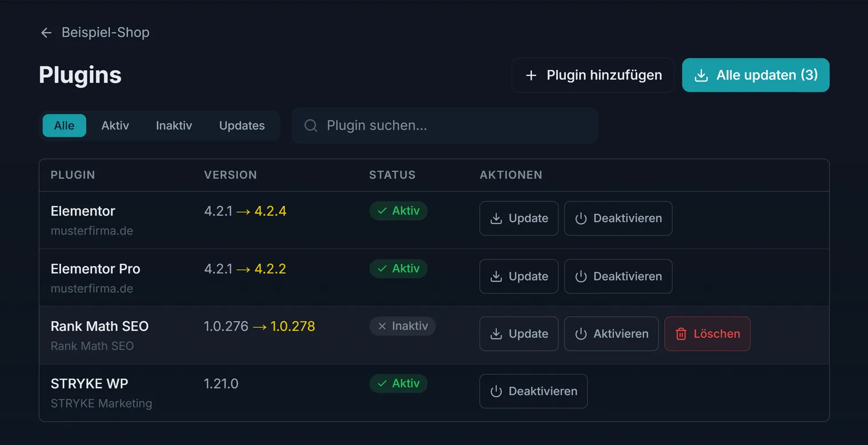This screenshot has height=445, width=868.
Task: Select the Alle filter tab
Action: tap(65, 126)
